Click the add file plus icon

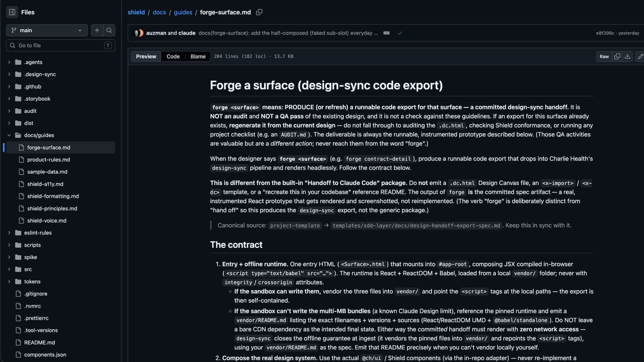tap(97, 30)
